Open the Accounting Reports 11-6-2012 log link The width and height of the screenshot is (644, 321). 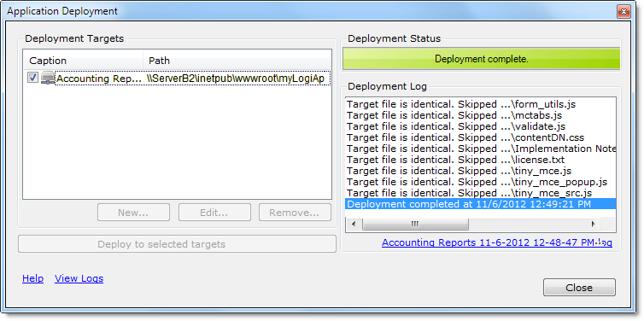497,242
